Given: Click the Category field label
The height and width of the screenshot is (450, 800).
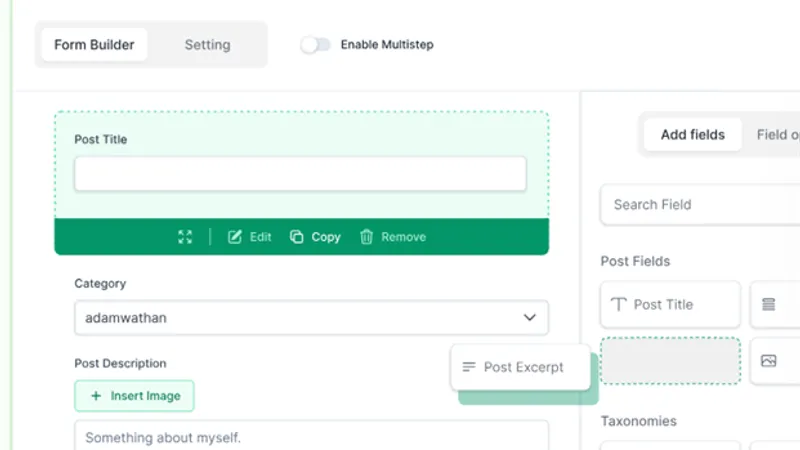Looking at the screenshot, I should coord(100,284).
